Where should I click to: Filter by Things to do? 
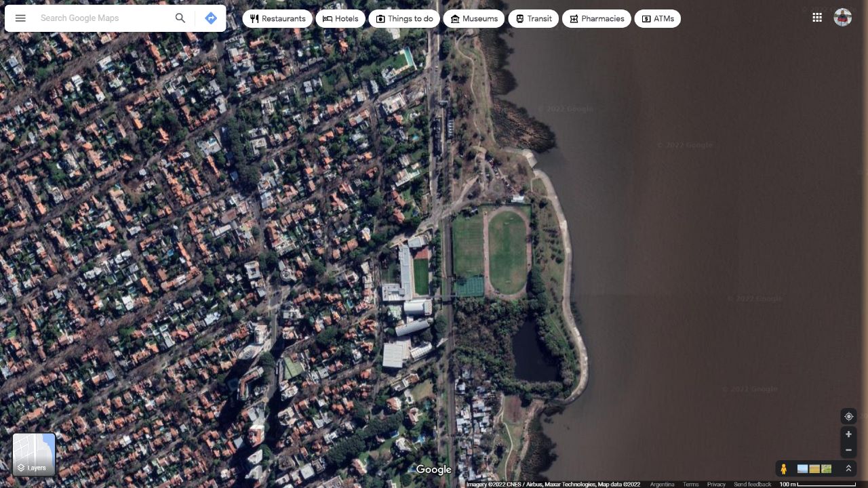coord(404,19)
